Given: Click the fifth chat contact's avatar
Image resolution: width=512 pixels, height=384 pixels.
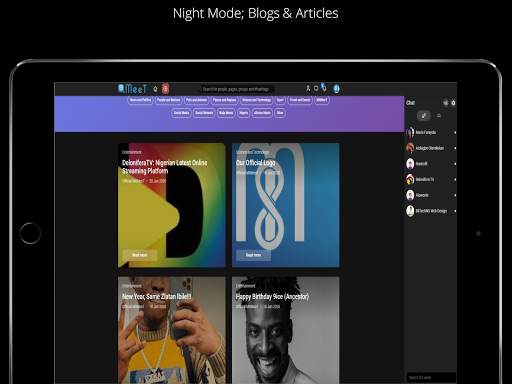Looking at the screenshot, I should [x=410, y=195].
